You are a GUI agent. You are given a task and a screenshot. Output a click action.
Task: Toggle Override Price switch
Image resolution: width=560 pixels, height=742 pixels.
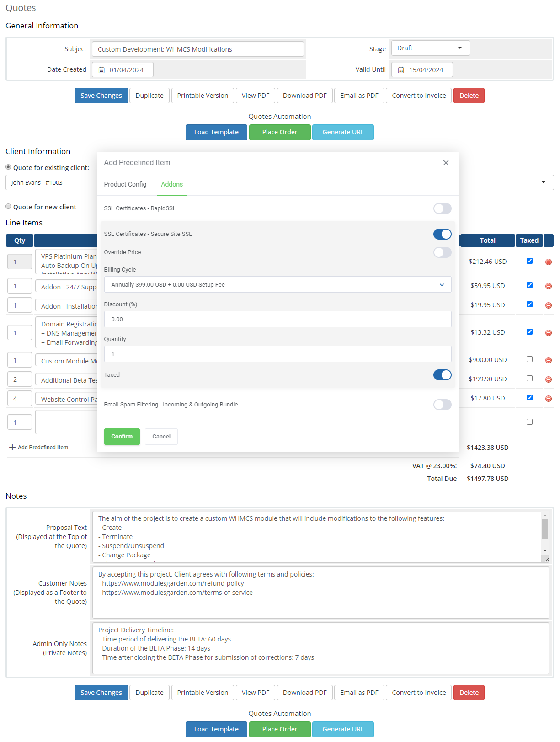442,252
